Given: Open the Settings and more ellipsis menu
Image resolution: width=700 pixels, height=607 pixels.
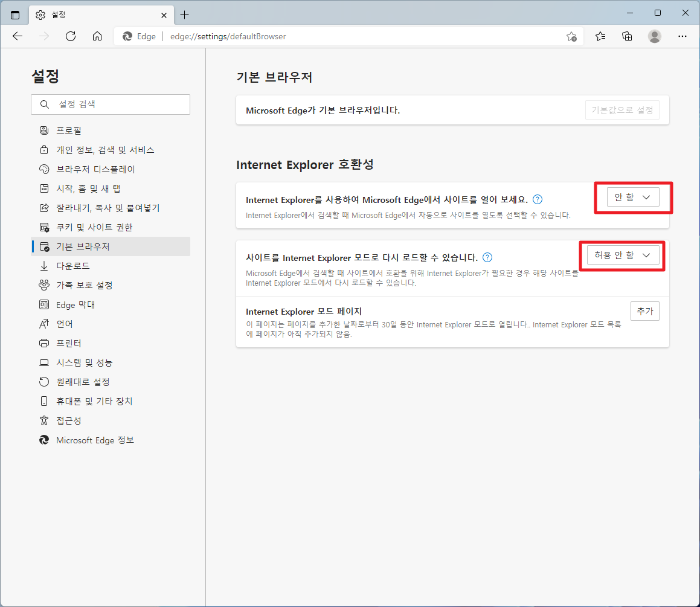Looking at the screenshot, I should [682, 36].
